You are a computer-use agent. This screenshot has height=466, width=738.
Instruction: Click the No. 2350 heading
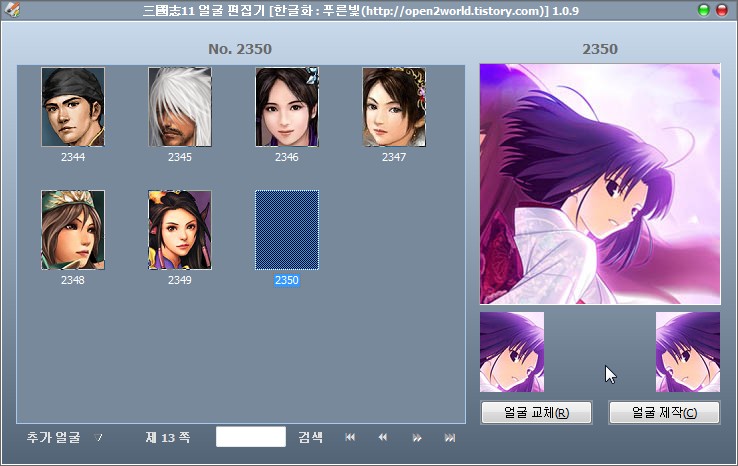tap(240, 49)
